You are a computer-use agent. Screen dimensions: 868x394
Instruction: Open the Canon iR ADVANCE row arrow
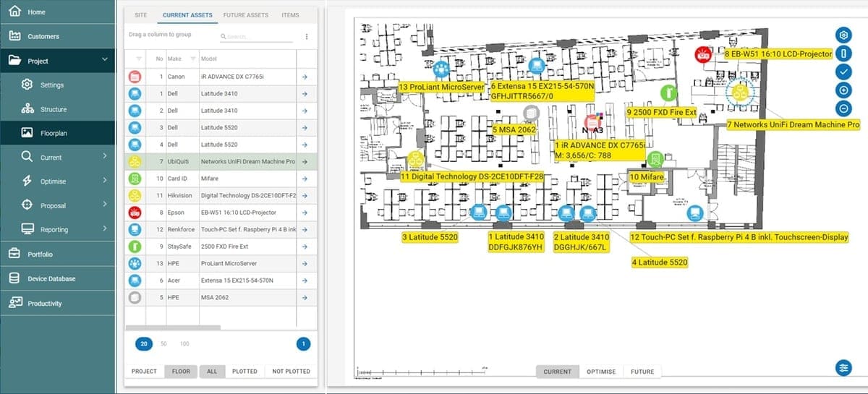(305, 76)
